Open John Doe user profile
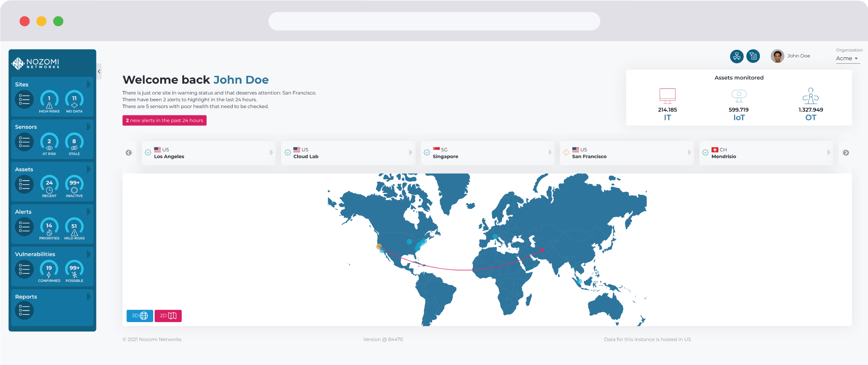 [791, 56]
